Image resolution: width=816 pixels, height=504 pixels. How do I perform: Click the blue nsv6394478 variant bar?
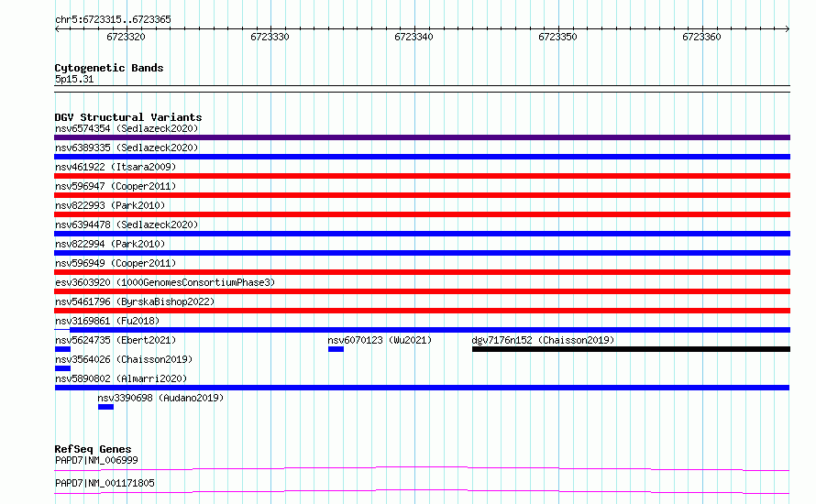point(422,234)
